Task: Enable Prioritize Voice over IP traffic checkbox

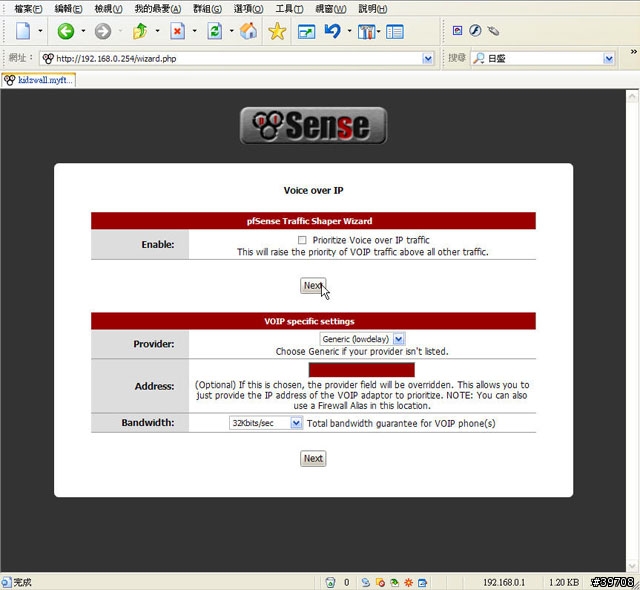Action: pos(302,240)
